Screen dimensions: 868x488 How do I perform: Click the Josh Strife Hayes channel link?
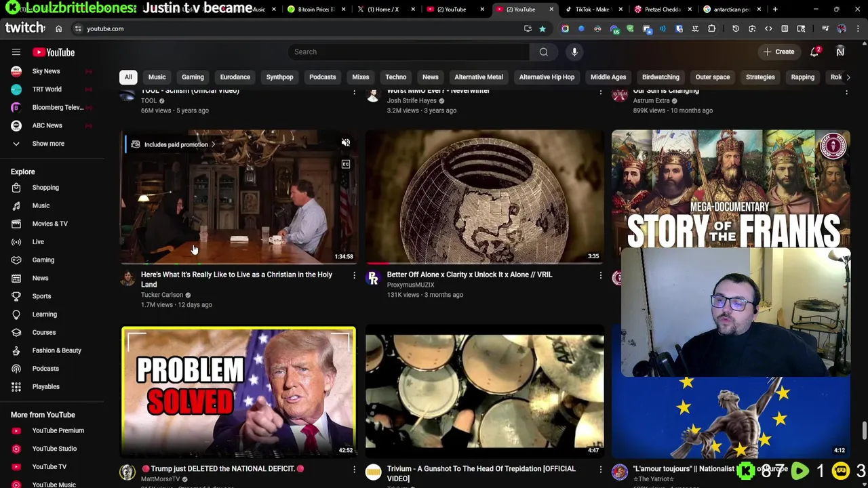(412, 100)
